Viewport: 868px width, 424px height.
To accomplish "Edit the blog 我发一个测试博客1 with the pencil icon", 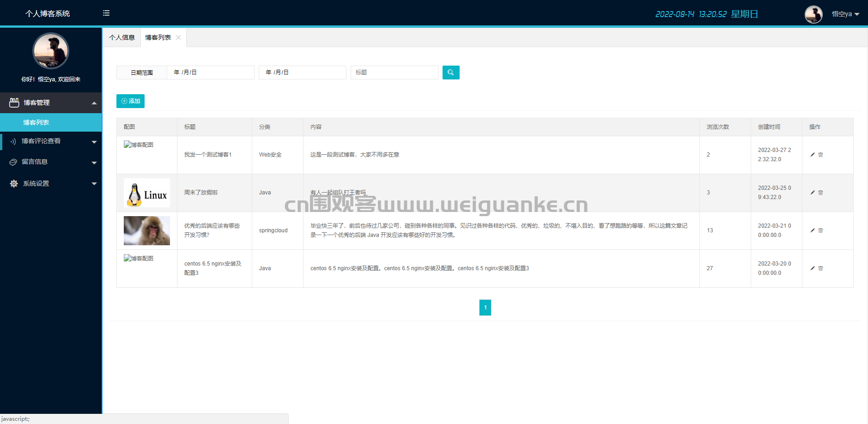I will (813, 155).
